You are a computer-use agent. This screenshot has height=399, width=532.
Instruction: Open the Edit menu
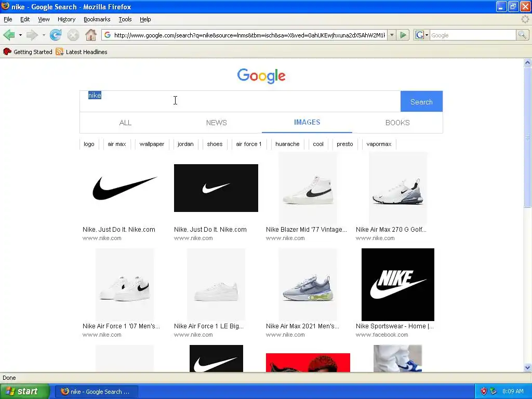click(x=25, y=19)
